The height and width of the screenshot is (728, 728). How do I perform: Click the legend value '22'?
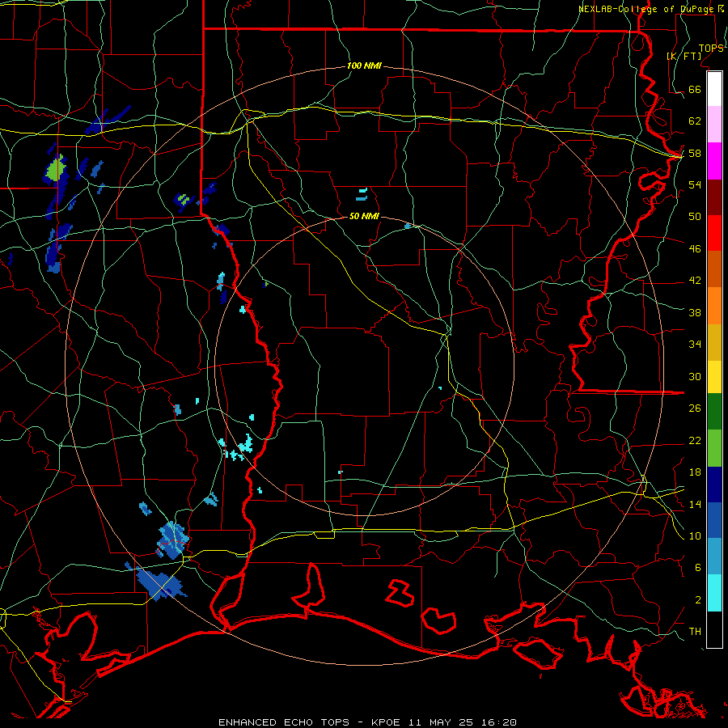point(695,440)
